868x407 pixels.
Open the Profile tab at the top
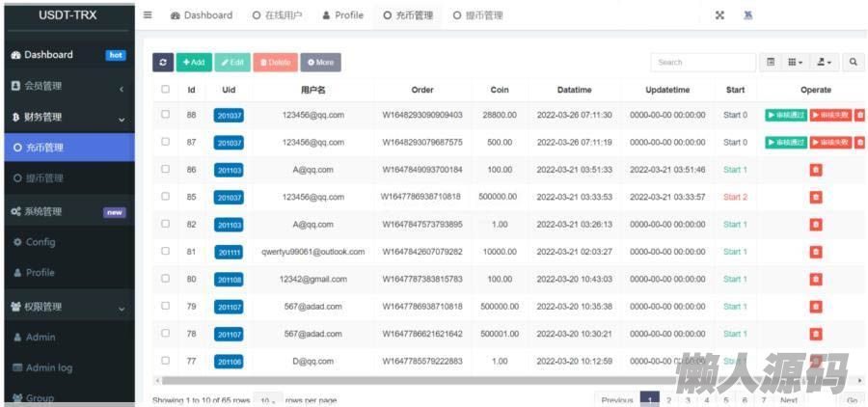343,15
